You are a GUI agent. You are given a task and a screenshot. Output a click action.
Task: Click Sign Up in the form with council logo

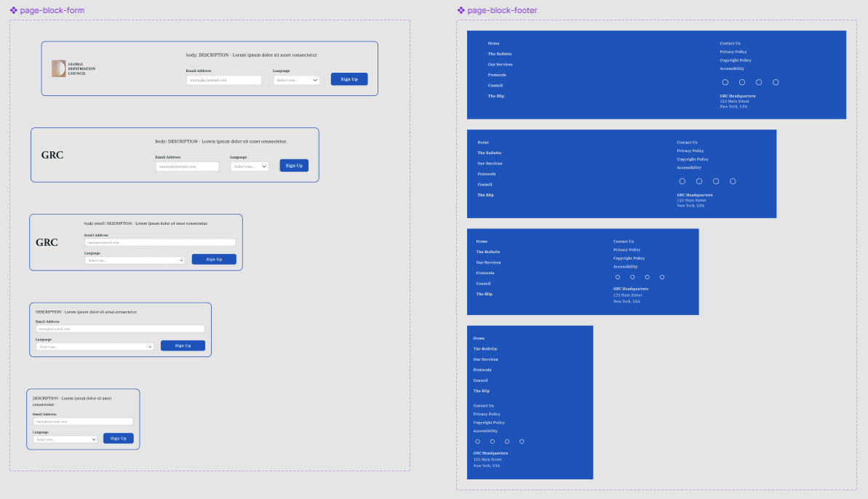(x=349, y=79)
